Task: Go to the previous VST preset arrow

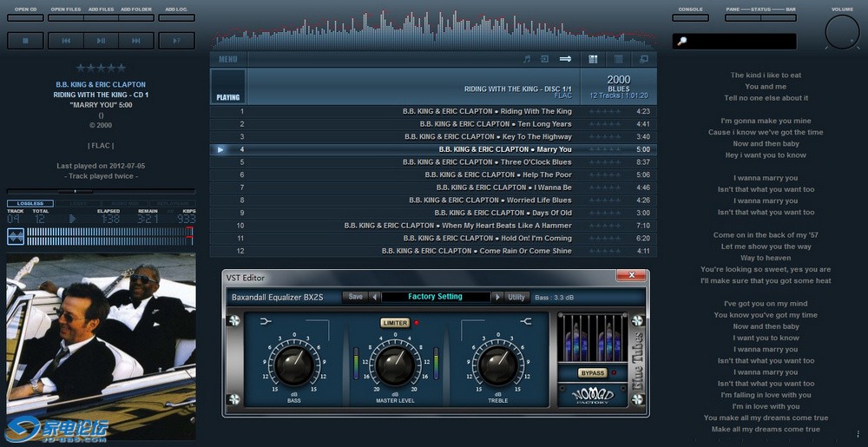Action: pos(375,297)
